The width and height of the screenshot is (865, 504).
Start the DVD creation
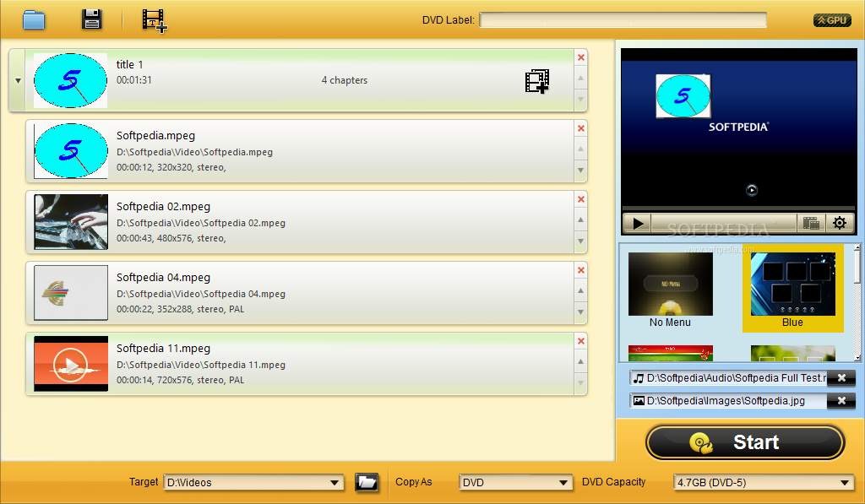(x=745, y=442)
